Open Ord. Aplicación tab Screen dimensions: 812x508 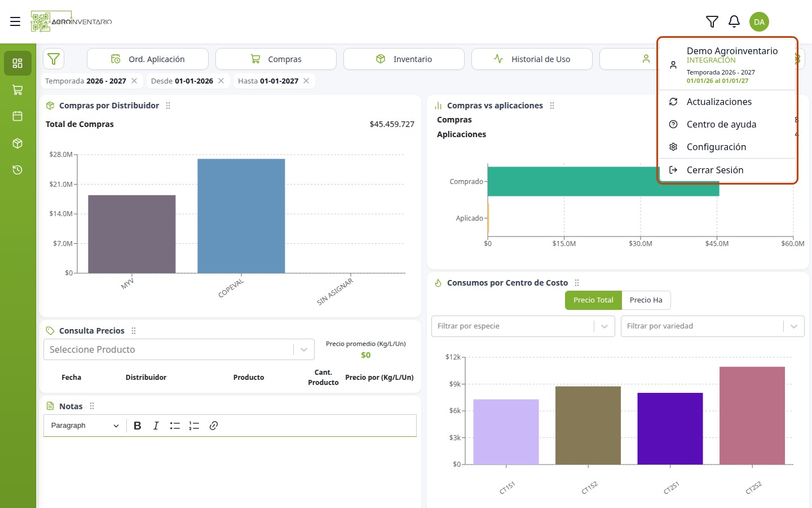coord(148,59)
